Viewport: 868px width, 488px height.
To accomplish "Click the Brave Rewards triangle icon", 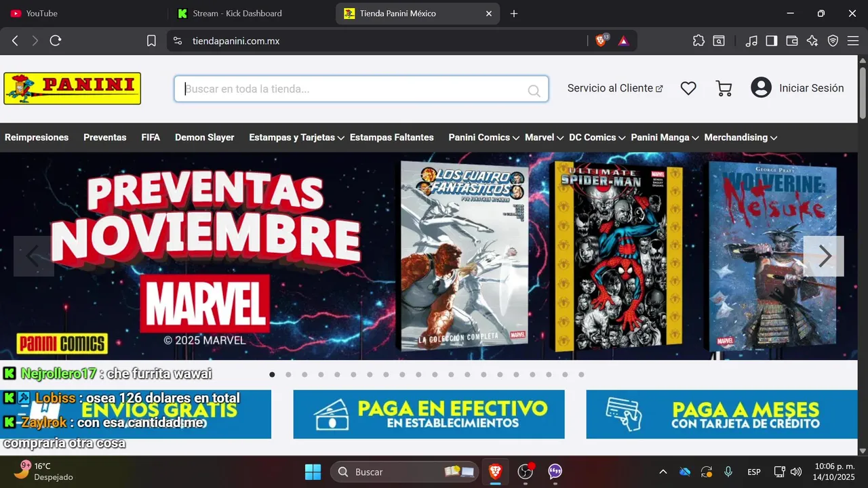I will (623, 41).
